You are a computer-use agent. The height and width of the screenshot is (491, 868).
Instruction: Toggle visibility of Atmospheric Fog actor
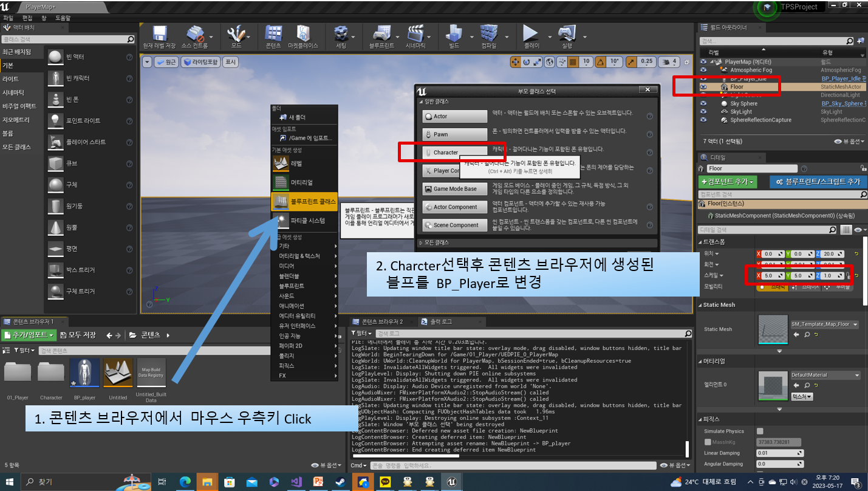703,70
